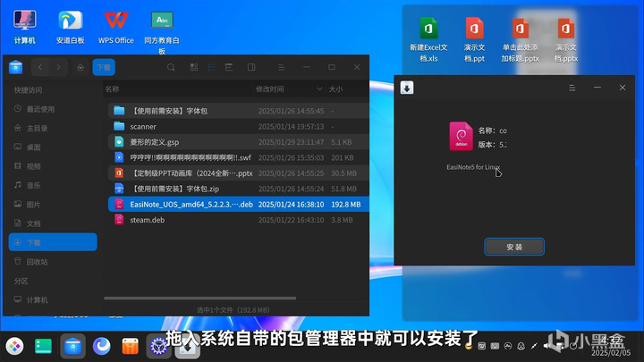Select the scanner folder

click(238, 126)
